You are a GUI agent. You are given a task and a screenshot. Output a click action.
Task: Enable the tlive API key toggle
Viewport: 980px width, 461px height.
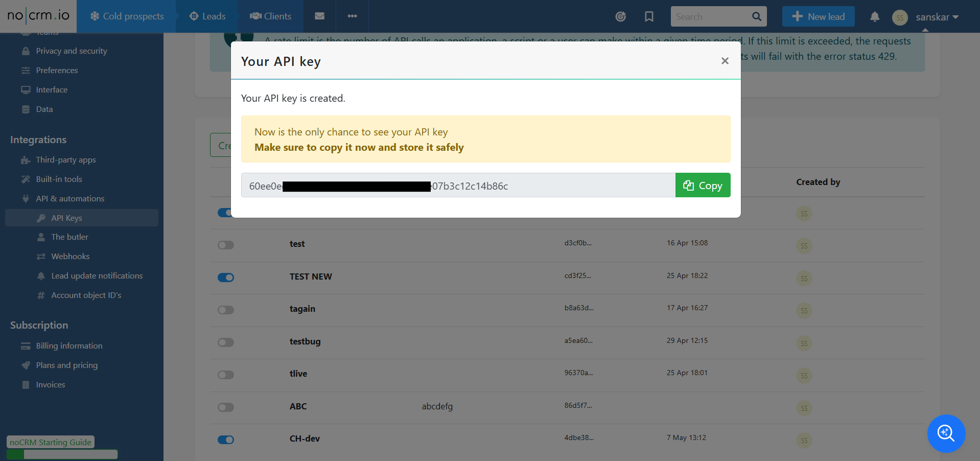(226, 375)
